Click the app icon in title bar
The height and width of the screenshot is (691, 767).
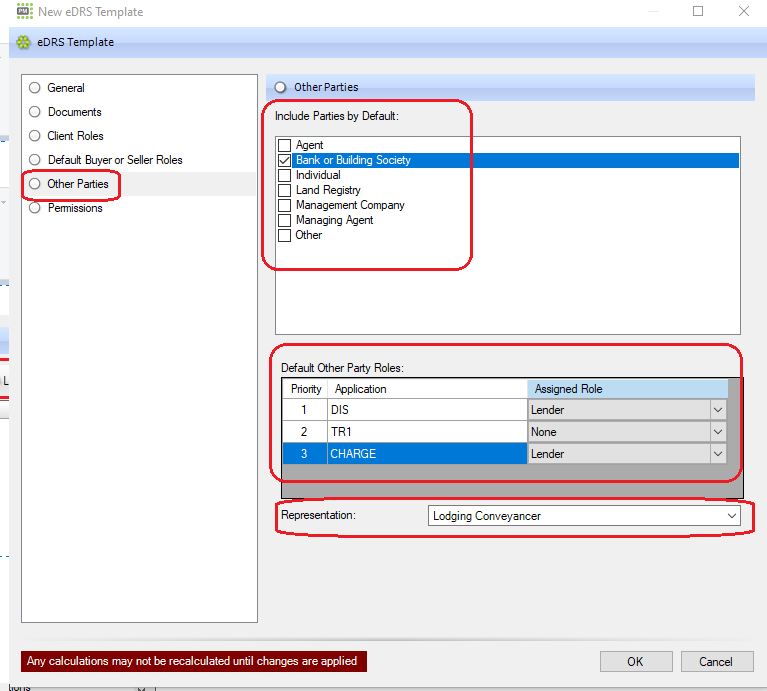pyautogui.click(x=24, y=12)
